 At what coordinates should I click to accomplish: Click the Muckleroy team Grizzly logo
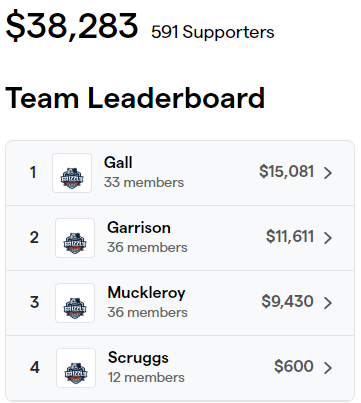pyautogui.click(x=75, y=303)
